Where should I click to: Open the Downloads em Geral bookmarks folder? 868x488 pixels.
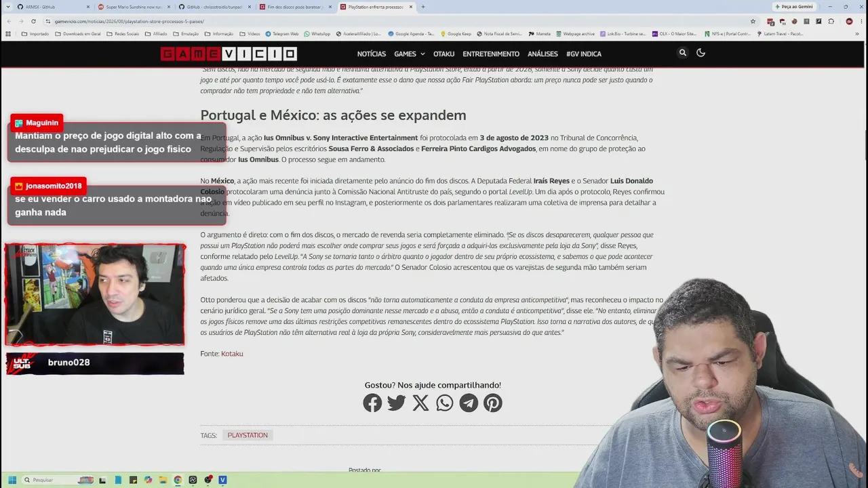pyautogui.click(x=77, y=33)
